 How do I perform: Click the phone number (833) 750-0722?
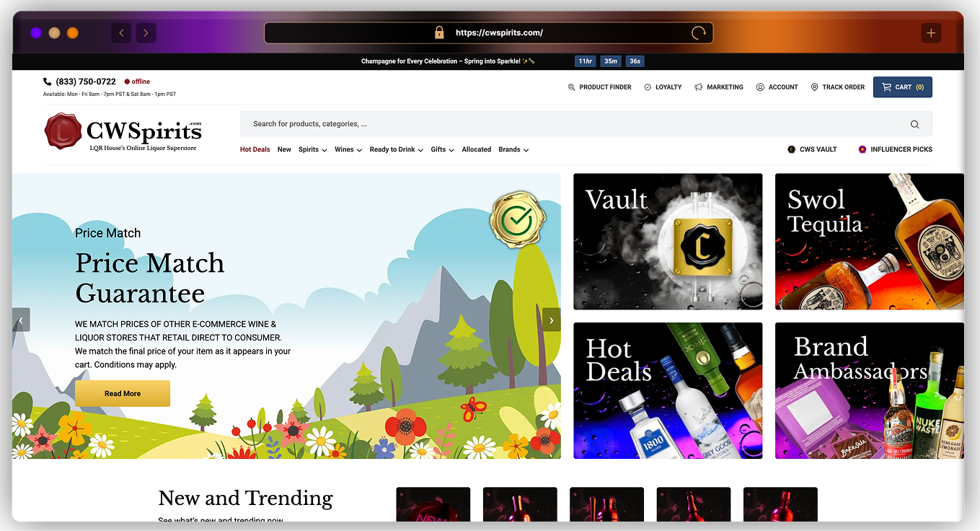86,82
